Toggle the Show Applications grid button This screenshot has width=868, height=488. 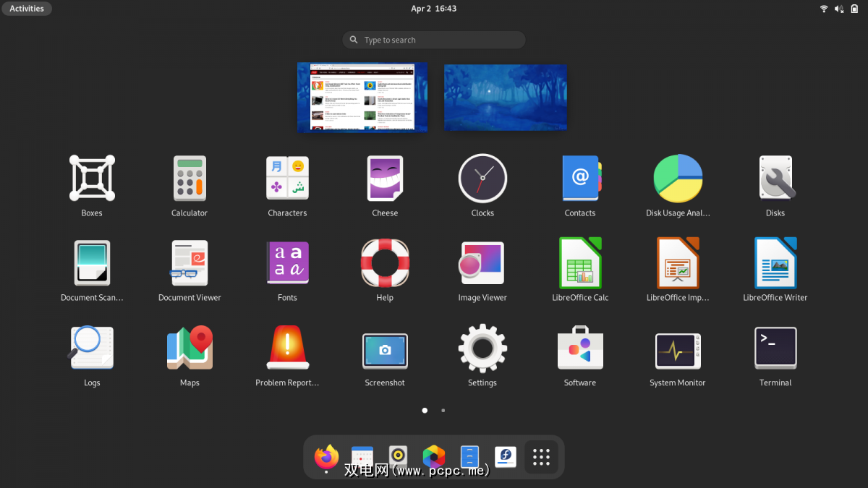point(541,457)
